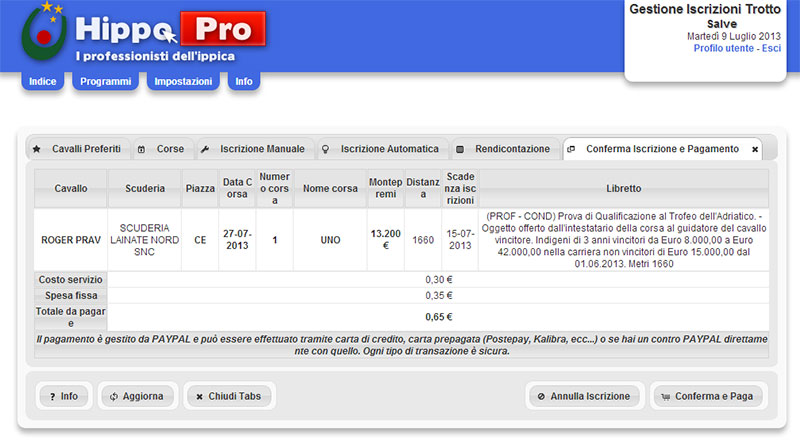Image resolution: width=800 pixels, height=440 pixels.
Task: Click the calculator icon on Rendicontazione tab
Action: click(x=460, y=149)
